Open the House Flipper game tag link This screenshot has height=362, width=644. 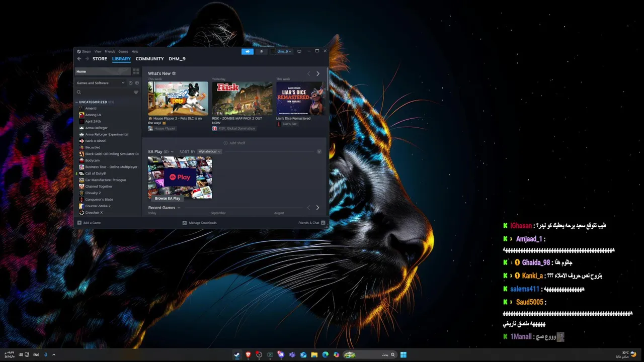tap(162, 128)
